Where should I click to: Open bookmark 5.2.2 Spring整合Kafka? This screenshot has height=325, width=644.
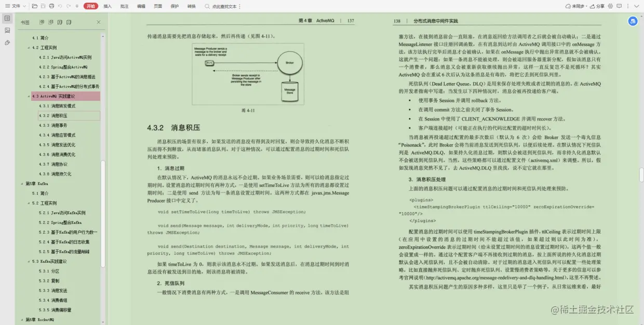point(60,222)
